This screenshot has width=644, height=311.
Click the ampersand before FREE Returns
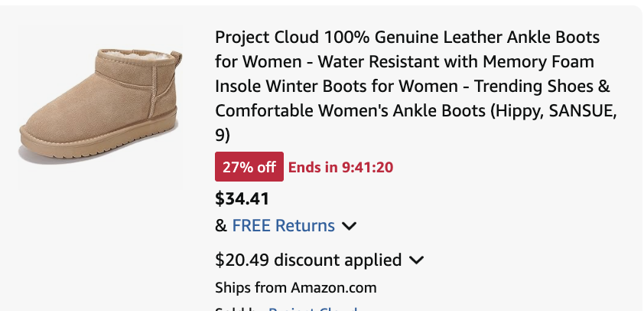click(221, 226)
